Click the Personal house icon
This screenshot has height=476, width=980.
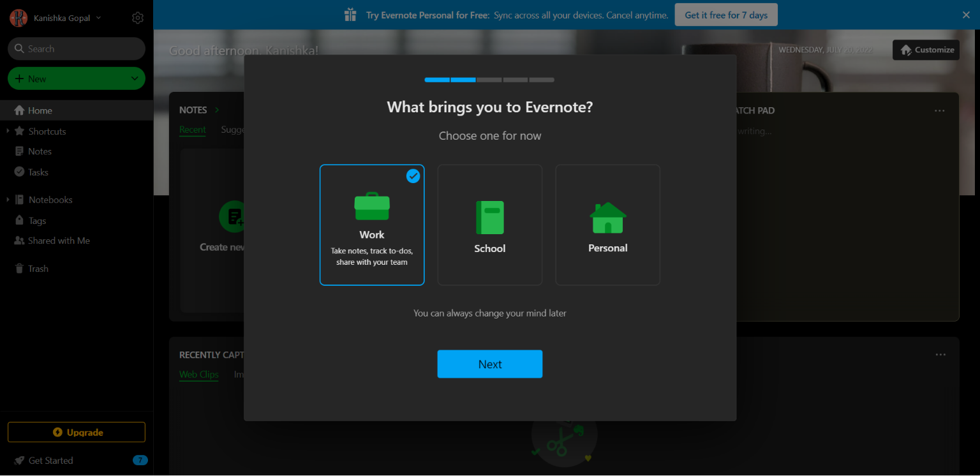coord(608,218)
